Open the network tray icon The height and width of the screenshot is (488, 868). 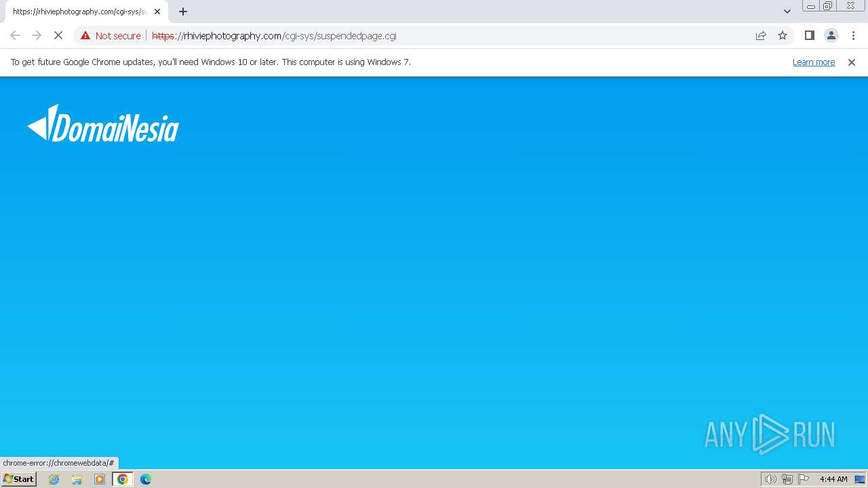787,479
